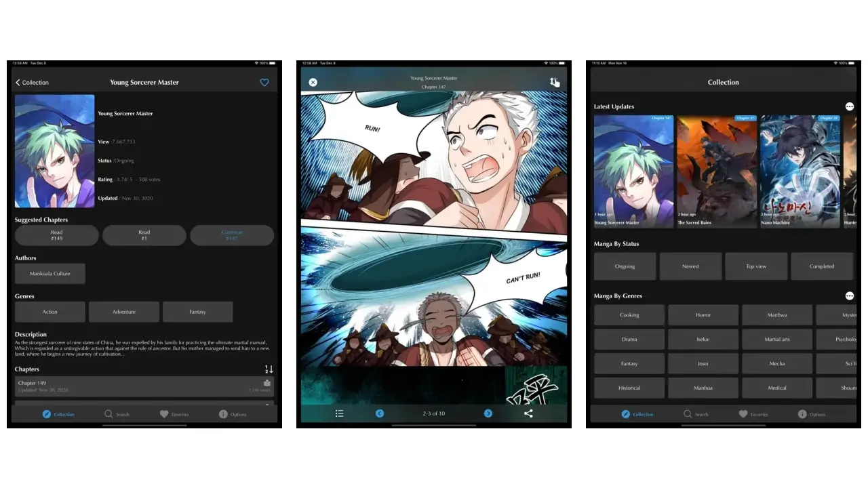This screenshot has width=868, height=488.
Task: Choose the Martial arts genre
Action: point(777,340)
